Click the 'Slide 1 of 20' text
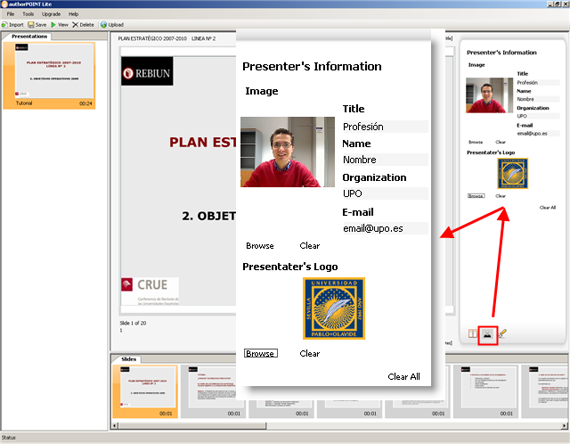The width and height of the screenshot is (570, 444). tap(133, 323)
